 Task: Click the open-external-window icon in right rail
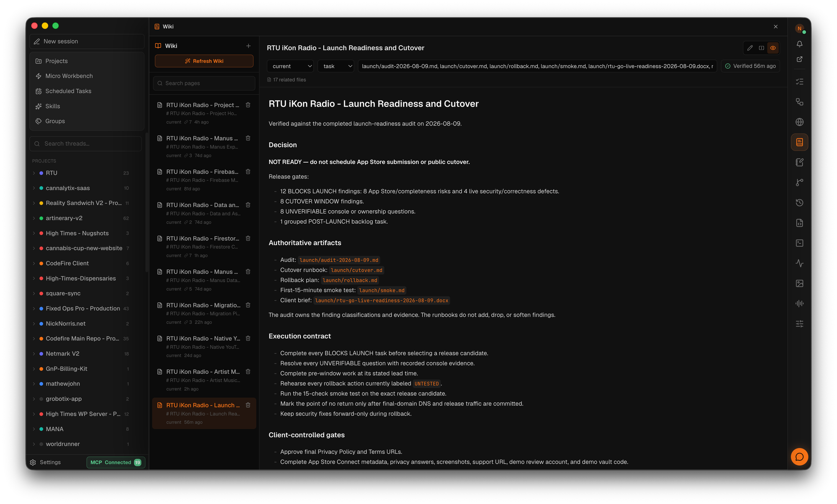click(x=799, y=59)
